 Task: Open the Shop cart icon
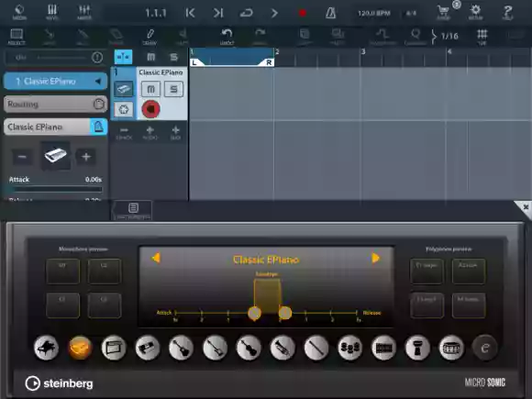(443, 12)
